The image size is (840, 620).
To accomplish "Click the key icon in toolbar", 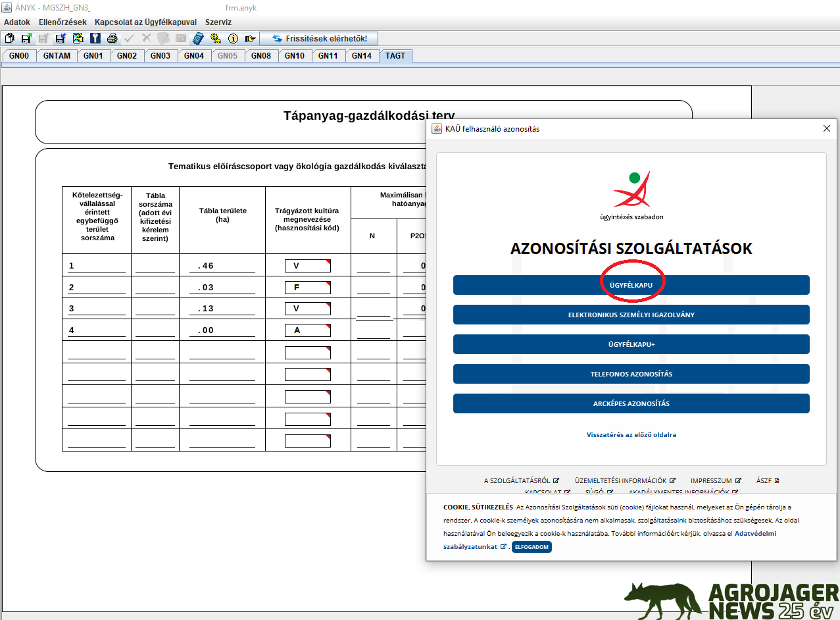I will click(95, 39).
